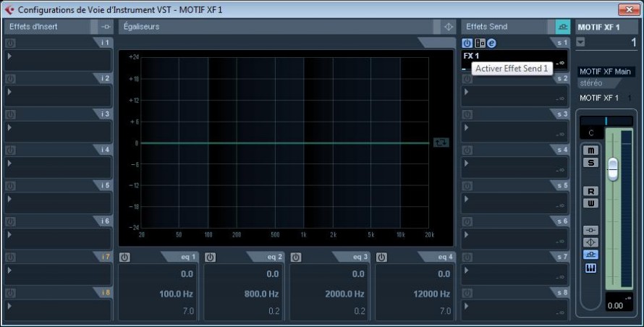Viewport: 644px width, 327px height.
Task: Reset the EQ curve display button
Action: coord(441,143)
